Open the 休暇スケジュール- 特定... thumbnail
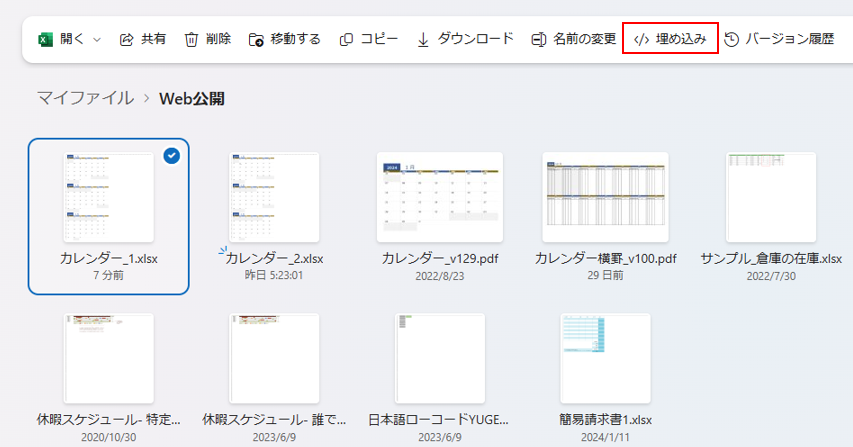Viewport: 853px width, 447px height. click(109, 358)
